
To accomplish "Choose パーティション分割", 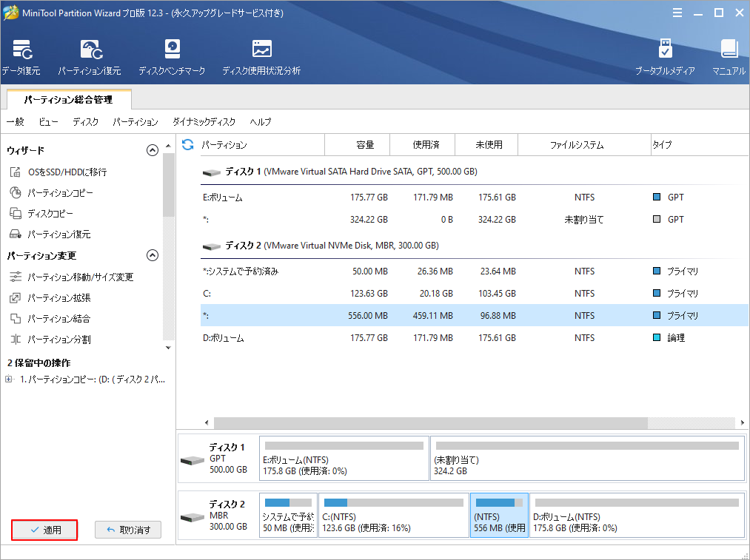I will pos(50,340).
